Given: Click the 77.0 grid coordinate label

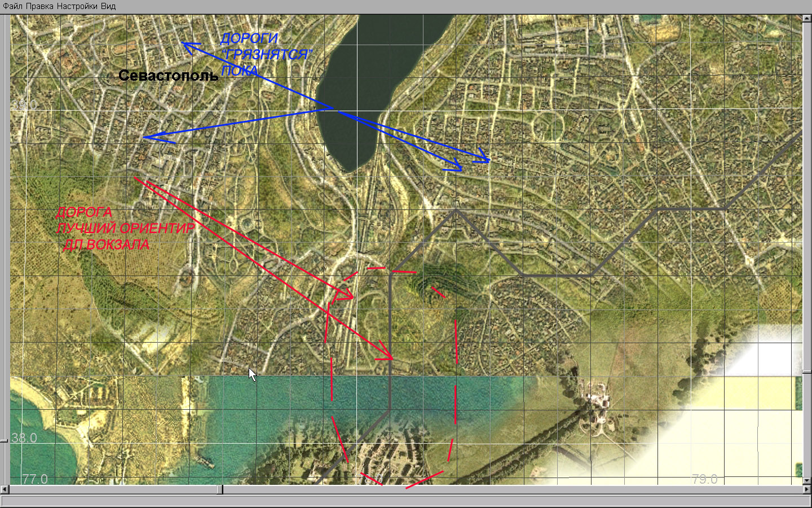Looking at the screenshot, I should click(35, 479).
